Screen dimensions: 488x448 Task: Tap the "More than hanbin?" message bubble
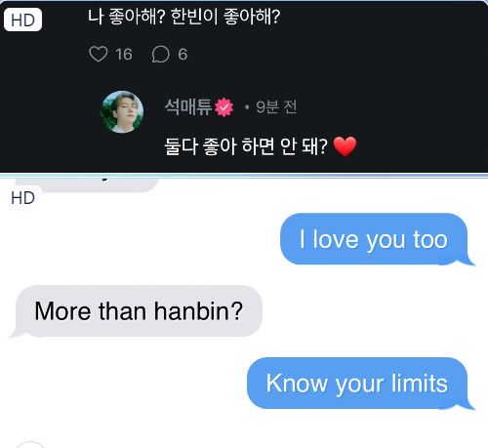137,311
